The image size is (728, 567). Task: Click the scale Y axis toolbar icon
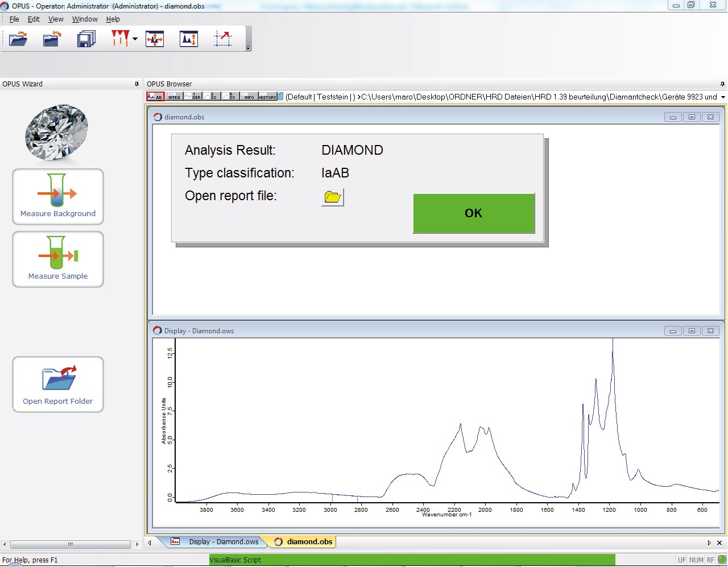[189, 39]
